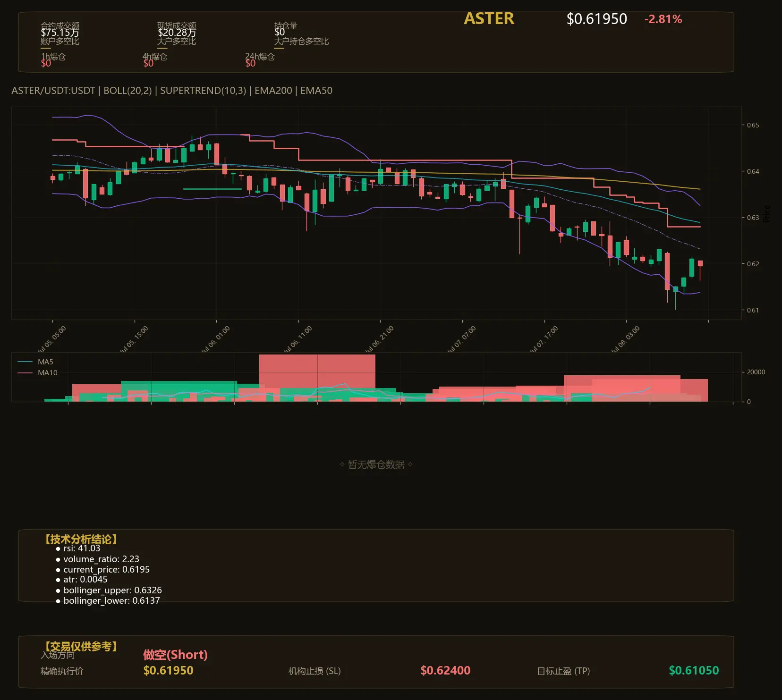Screen dimensions: 782x700
Task: Click the ASTER ticker title
Action: pos(489,18)
